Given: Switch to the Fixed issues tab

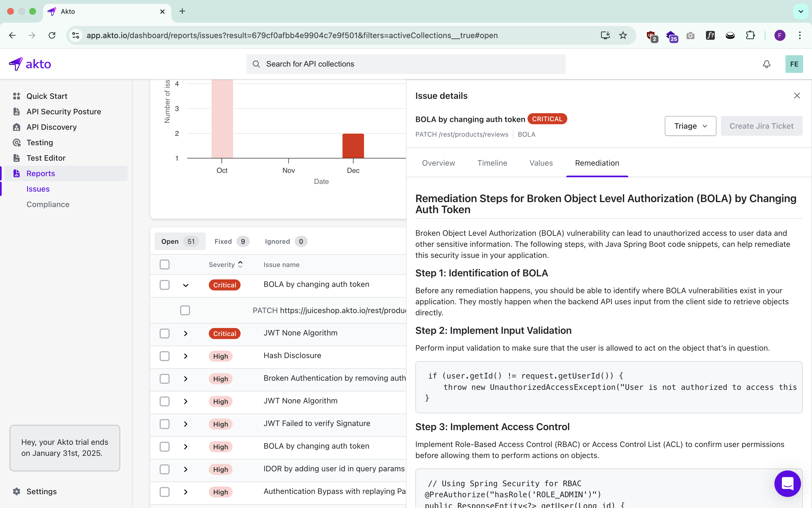Looking at the screenshot, I should tap(231, 241).
